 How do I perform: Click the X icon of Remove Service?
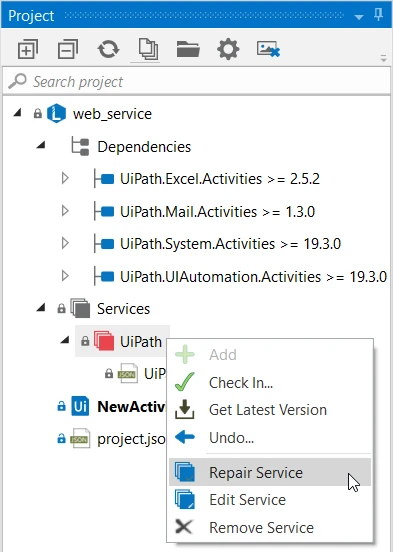tap(184, 527)
